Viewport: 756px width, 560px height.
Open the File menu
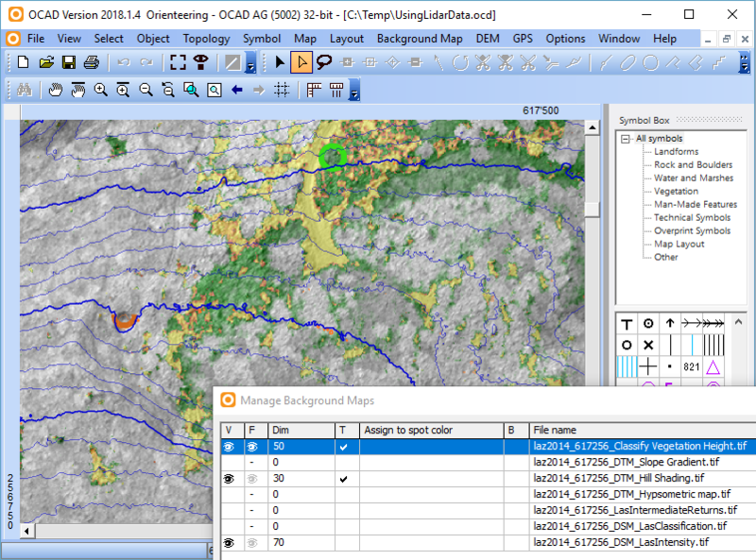[x=36, y=39]
